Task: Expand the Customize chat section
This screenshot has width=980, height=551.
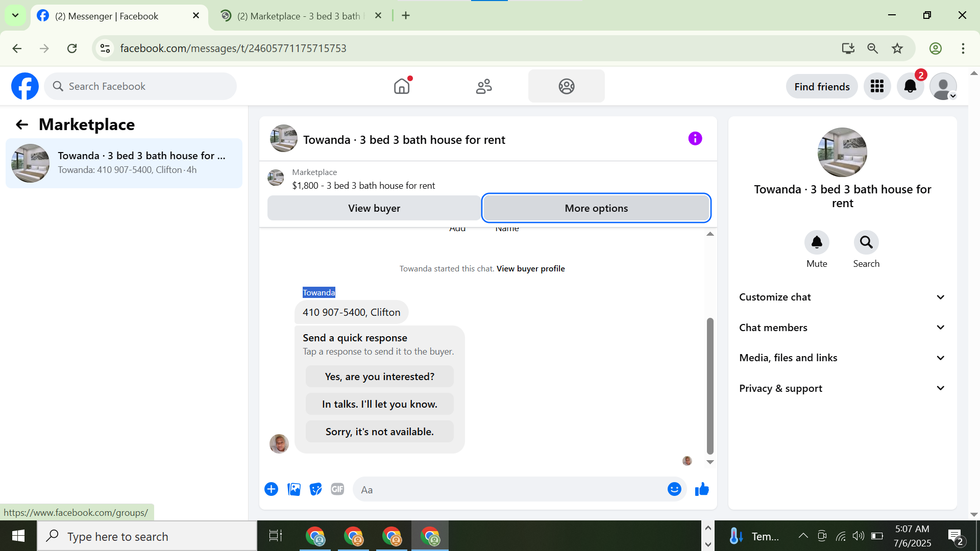Action: (x=842, y=297)
